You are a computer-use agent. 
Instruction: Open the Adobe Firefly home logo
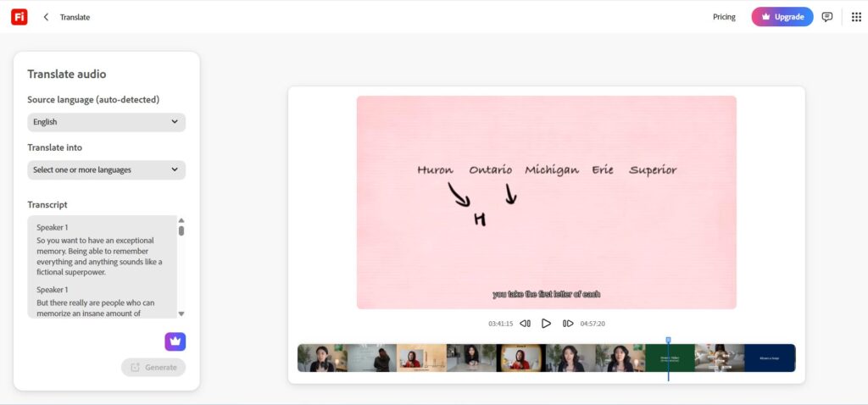click(19, 17)
